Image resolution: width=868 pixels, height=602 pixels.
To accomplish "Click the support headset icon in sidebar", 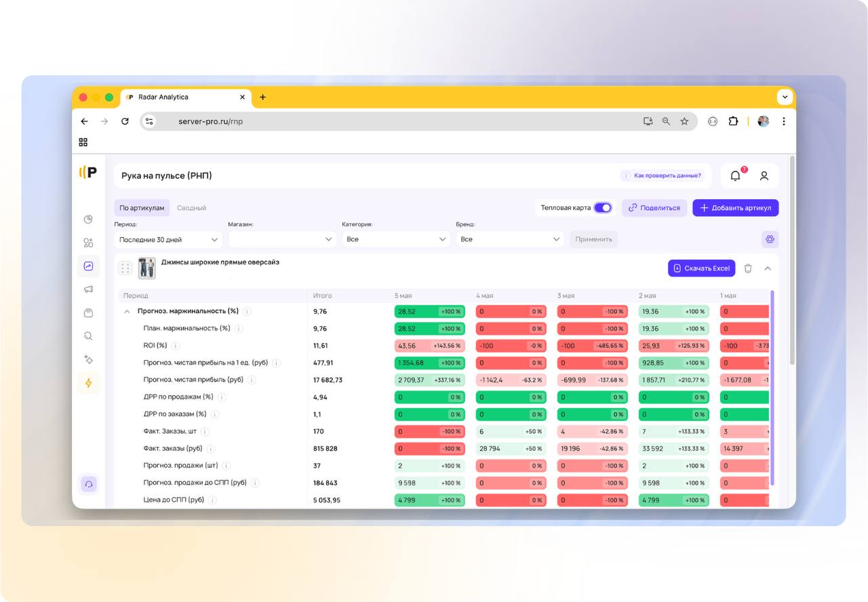I will (88, 484).
